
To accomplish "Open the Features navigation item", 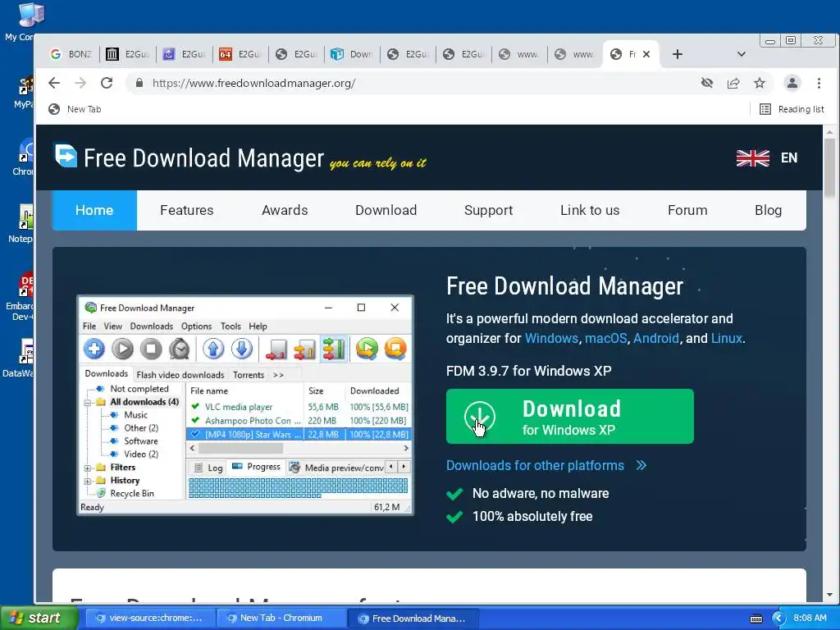I will pyautogui.click(x=186, y=210).
